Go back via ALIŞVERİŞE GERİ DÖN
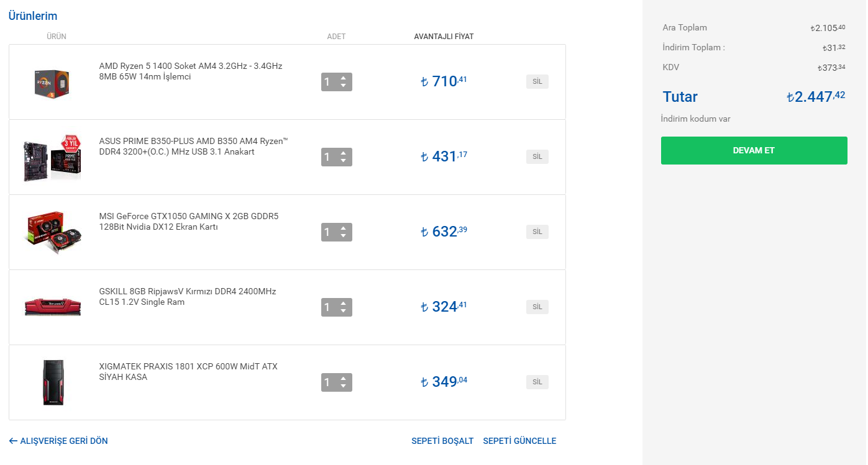 [58, 441]
